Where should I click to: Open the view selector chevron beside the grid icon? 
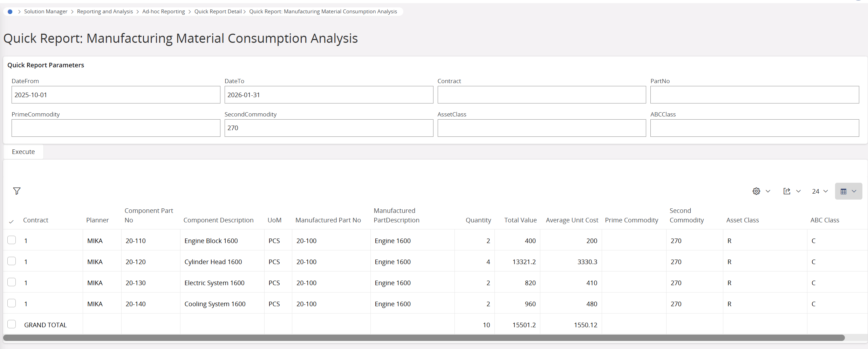tap(854, 191)
